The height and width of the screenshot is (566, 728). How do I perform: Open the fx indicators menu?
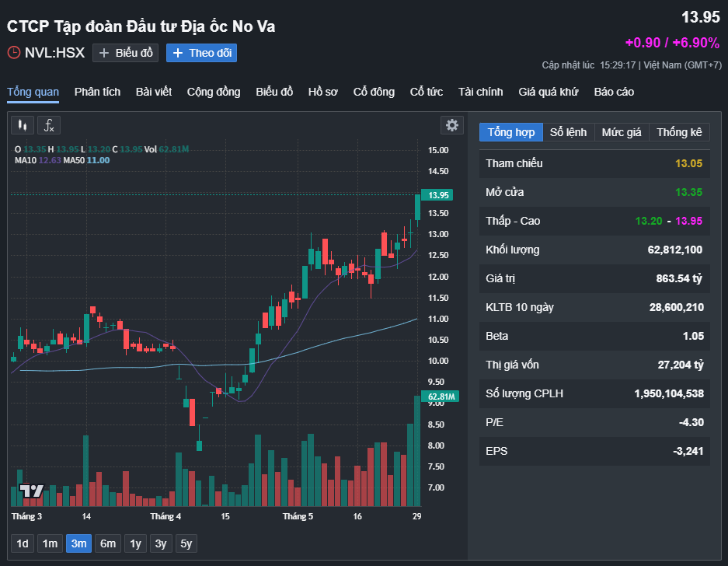click(49, 125)
